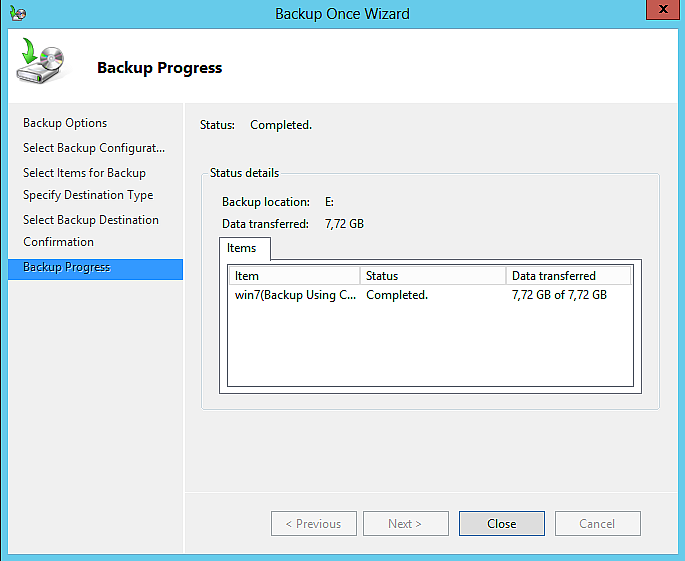The width and height of the screenshot is (685, 561).
Task: Select the win7(Backup Using C... row
Action: (x=430, y=295)
